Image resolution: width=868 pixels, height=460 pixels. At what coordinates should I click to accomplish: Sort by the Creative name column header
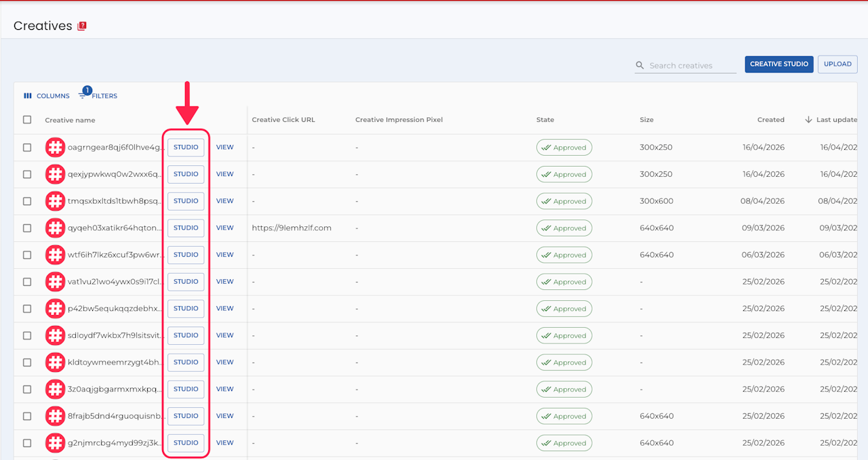click(70, 120)
